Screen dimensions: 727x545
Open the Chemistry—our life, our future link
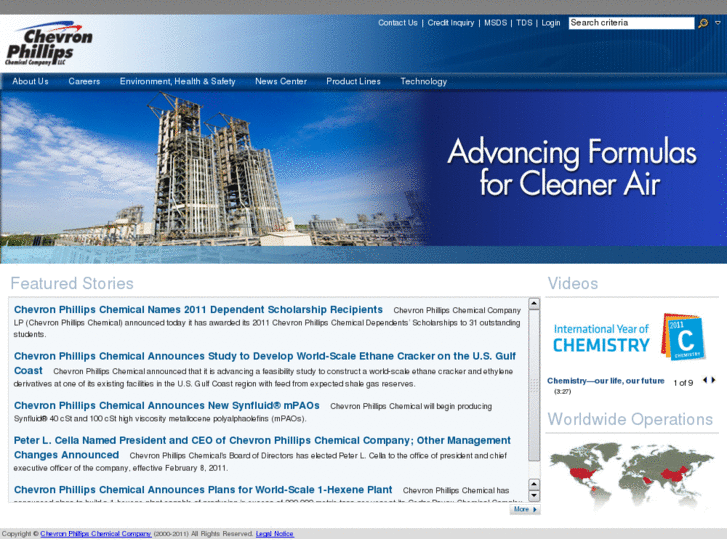[x=606, y=381]
